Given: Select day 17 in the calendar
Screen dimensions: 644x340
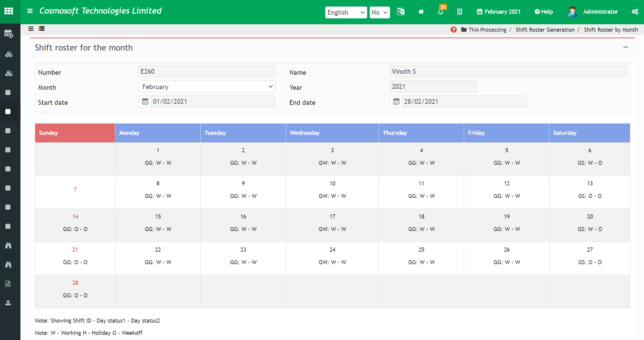Looking at the screenshot, I should click(332, 225).
